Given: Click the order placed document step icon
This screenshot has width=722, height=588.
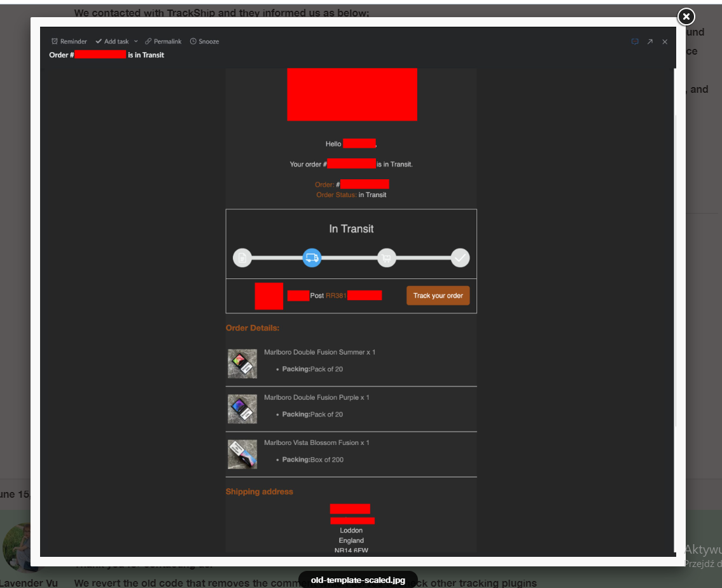Looking at the screenshot, I should click(x=242, y=257).
